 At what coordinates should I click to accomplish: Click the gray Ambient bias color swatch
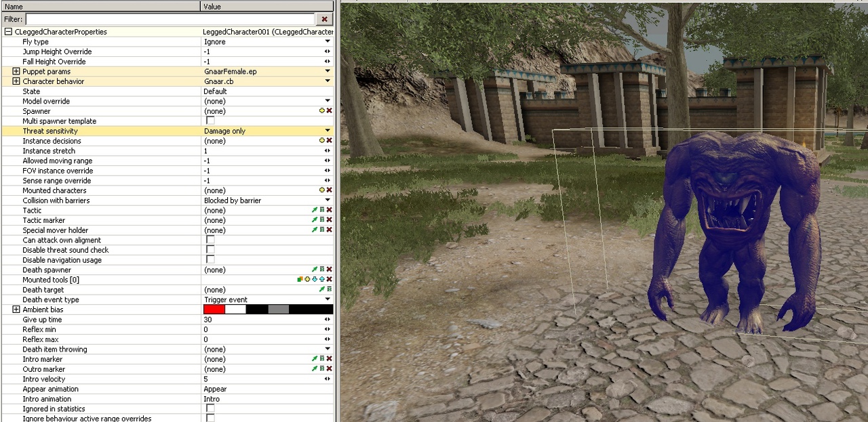[x=279, y=310]
